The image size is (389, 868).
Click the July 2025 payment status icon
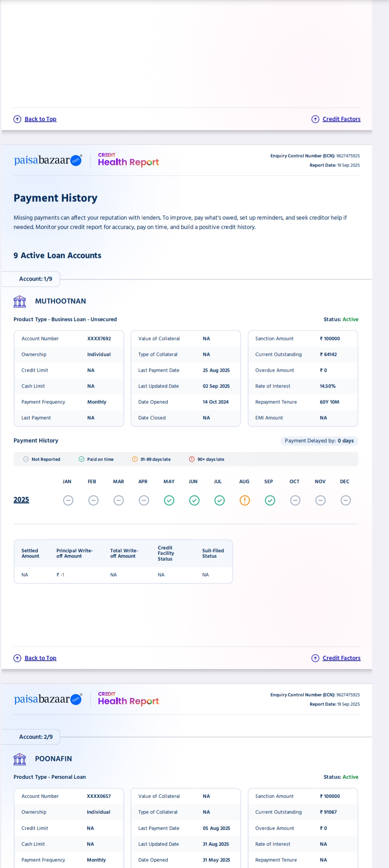coord(219,500)
